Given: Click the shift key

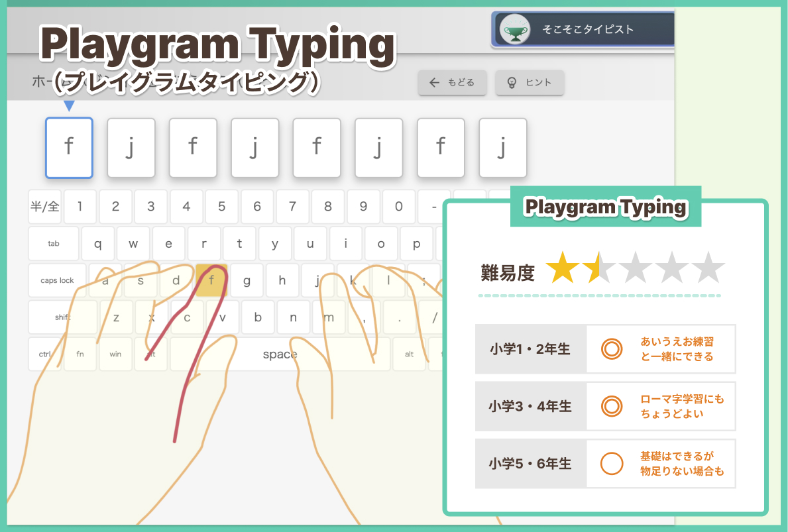Looking at the screenshot, I should 63,317.
